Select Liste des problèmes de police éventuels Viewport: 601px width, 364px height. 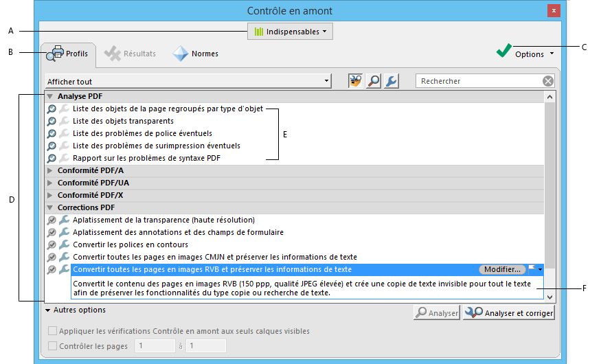142,133
